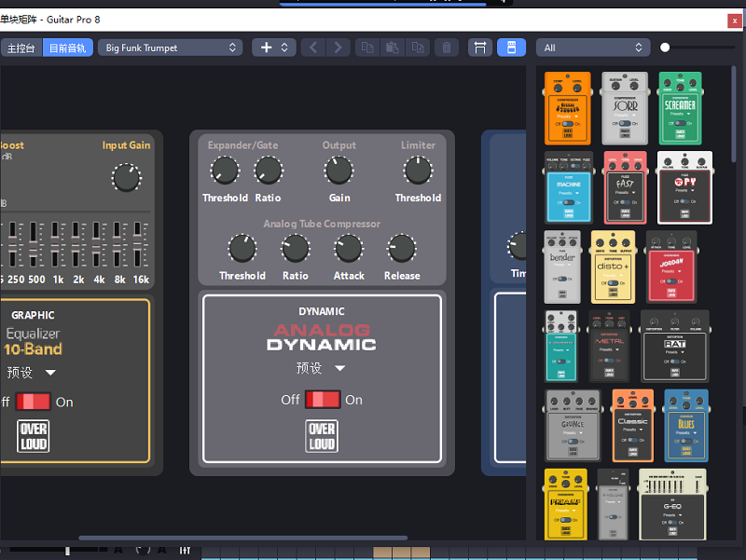
Task: Switch to the 目前音轨 tab
Action: point(66,48)
